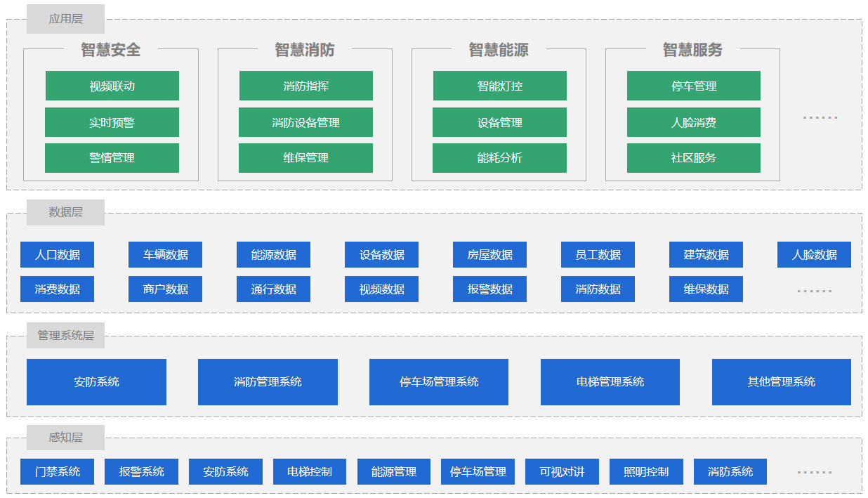The height and width of the screenshot is (498, 868).
Task: Click the 智慧消防 group heading
Action: (x=305, y=50)
